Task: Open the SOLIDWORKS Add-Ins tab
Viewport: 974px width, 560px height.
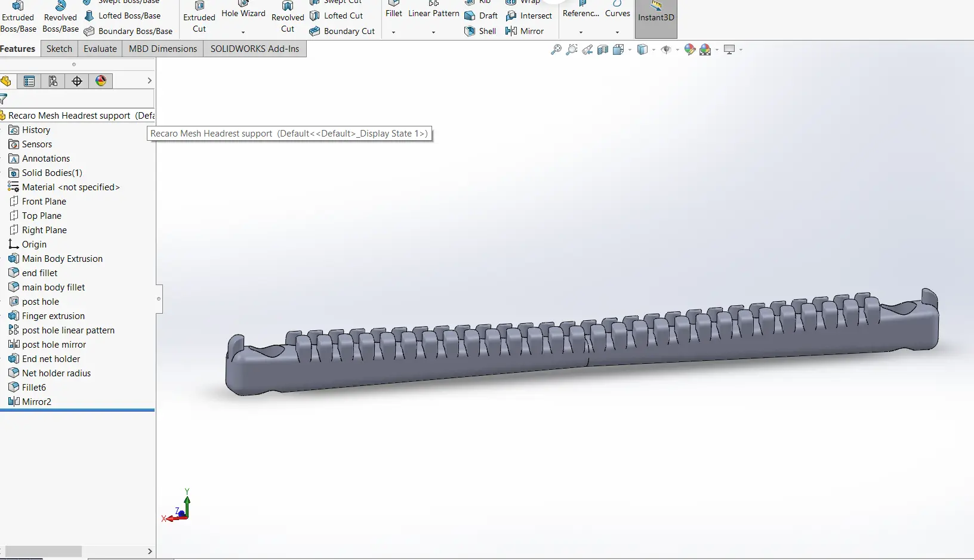Action: tap(255, 49)
